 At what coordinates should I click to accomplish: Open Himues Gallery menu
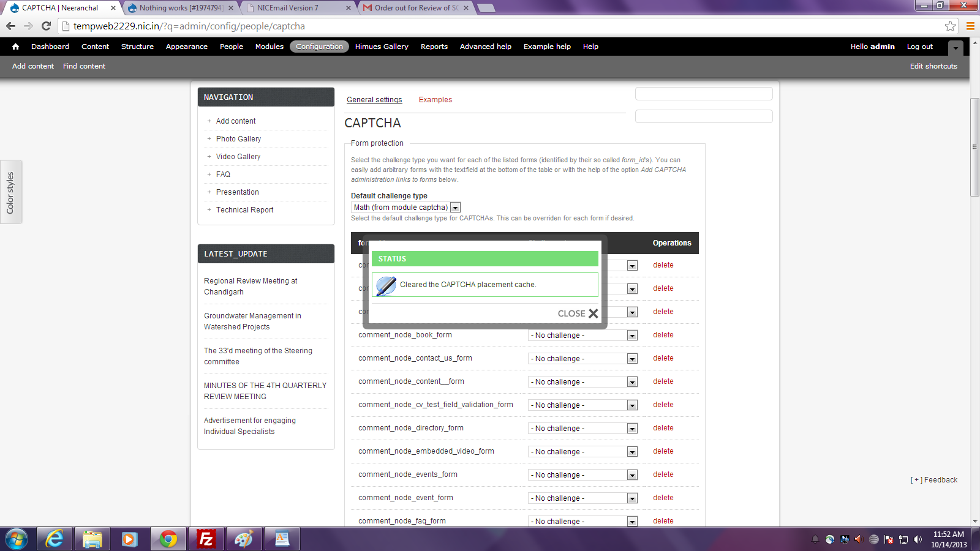382,47
